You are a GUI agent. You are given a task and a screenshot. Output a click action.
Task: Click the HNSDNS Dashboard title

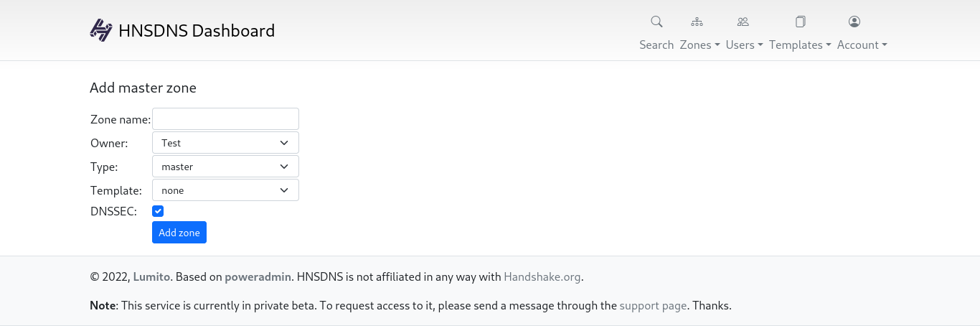click(197, 31)
